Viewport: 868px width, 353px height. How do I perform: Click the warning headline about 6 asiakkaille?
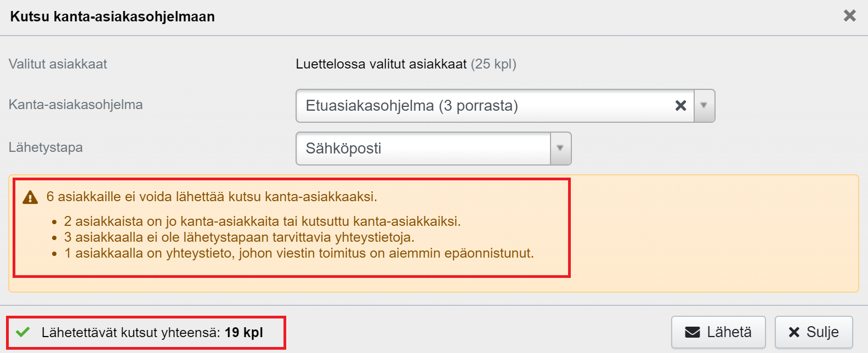click(212, 196)
